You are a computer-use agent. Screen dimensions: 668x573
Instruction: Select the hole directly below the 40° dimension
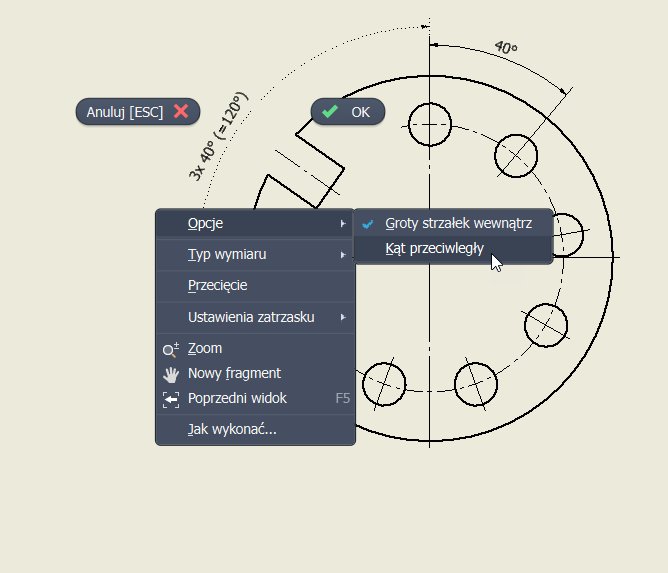[x=517, y=158]
